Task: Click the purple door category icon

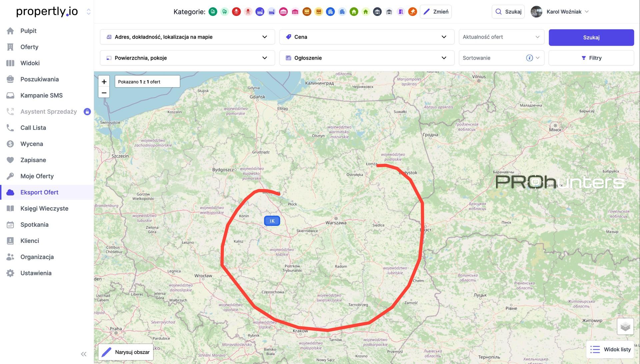Action: pos(401,12)
